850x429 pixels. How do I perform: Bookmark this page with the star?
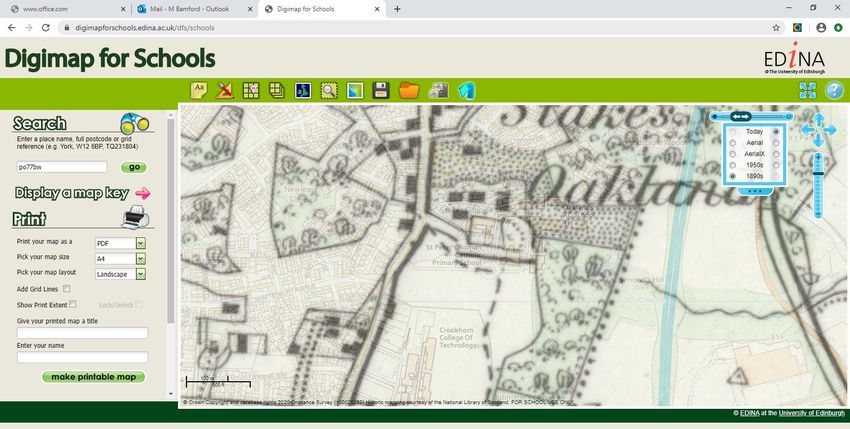point(776,28)
